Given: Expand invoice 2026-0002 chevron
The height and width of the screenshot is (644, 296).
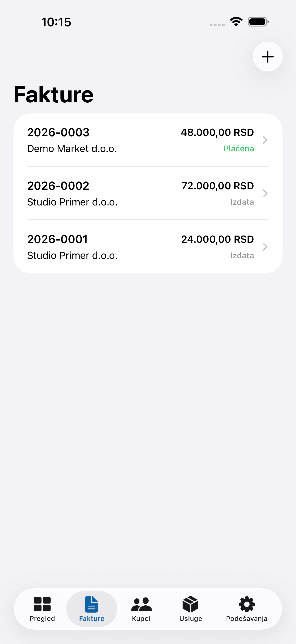Looking at the screenshot, I should (x=265, y=193).
